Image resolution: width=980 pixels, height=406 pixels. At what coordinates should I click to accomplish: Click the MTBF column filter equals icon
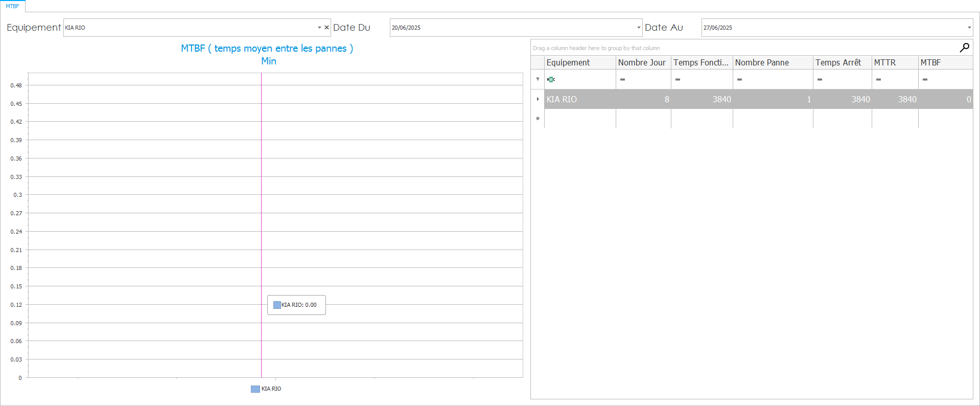tap(925, 79)
